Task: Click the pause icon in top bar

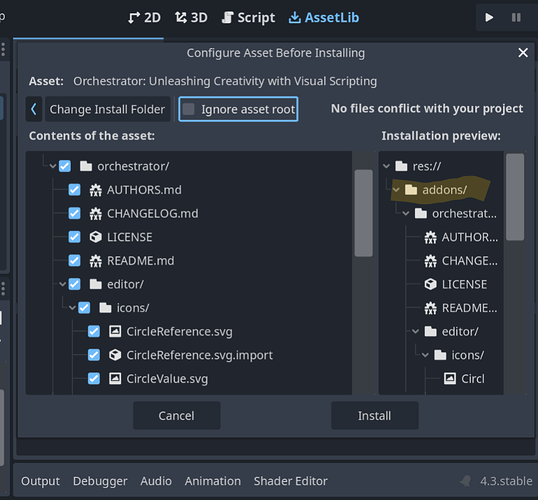Action: click(x=516, y=18)
